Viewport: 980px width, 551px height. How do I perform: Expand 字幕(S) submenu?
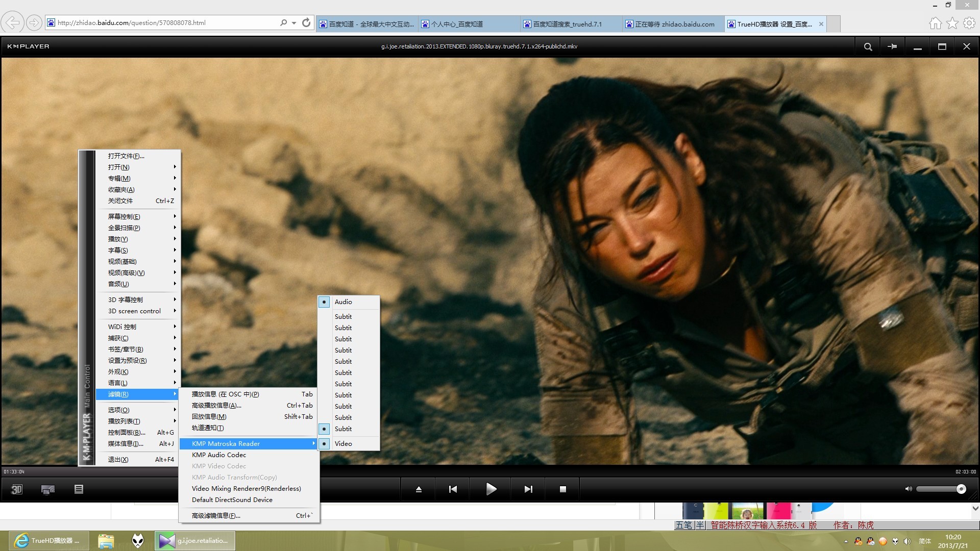click(x=138, y=251)
